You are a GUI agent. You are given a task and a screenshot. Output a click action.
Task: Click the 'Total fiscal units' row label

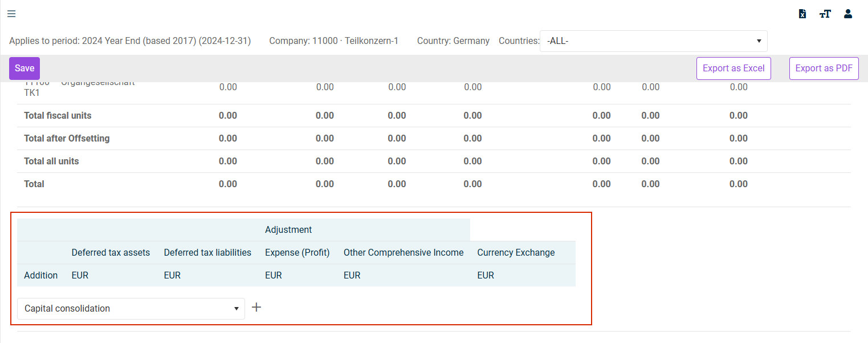tap(58, 115)
